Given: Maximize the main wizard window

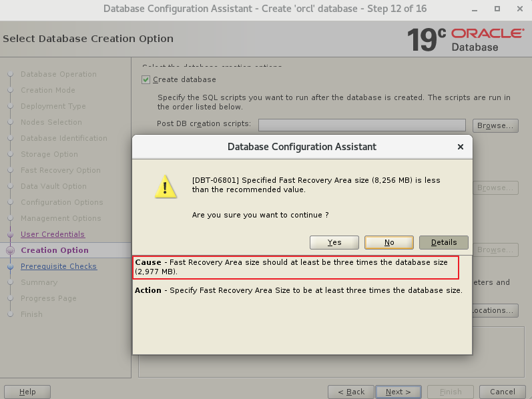Looking at the screenshot, I should [497, 9].
